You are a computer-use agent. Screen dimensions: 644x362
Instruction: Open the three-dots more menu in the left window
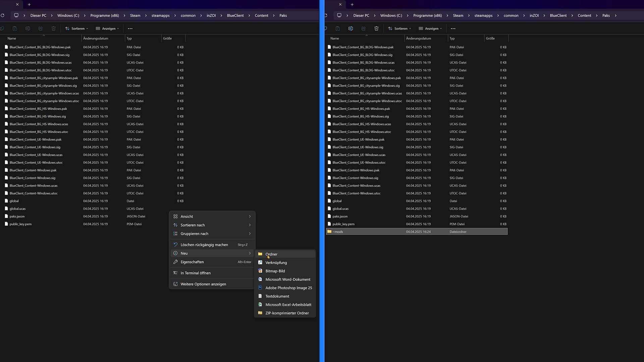130,28
